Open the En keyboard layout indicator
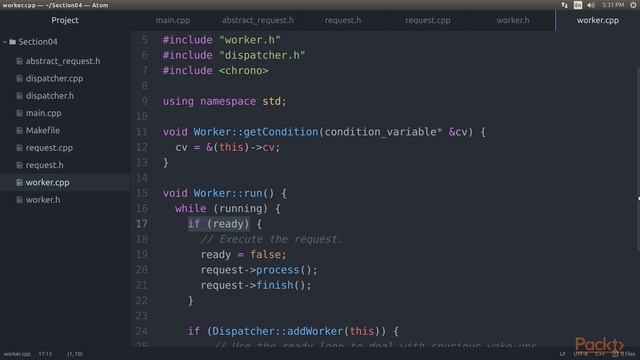The width and height of the screenshot is (640, 360). (578, 5)
